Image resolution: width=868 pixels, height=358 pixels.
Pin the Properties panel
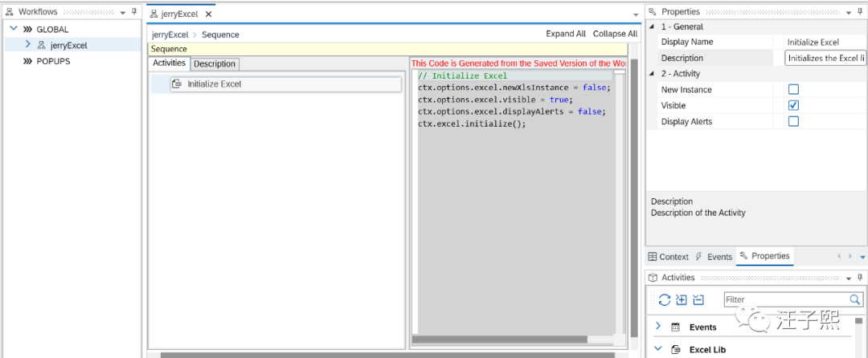pyautogui.click(x=861, y=11)
